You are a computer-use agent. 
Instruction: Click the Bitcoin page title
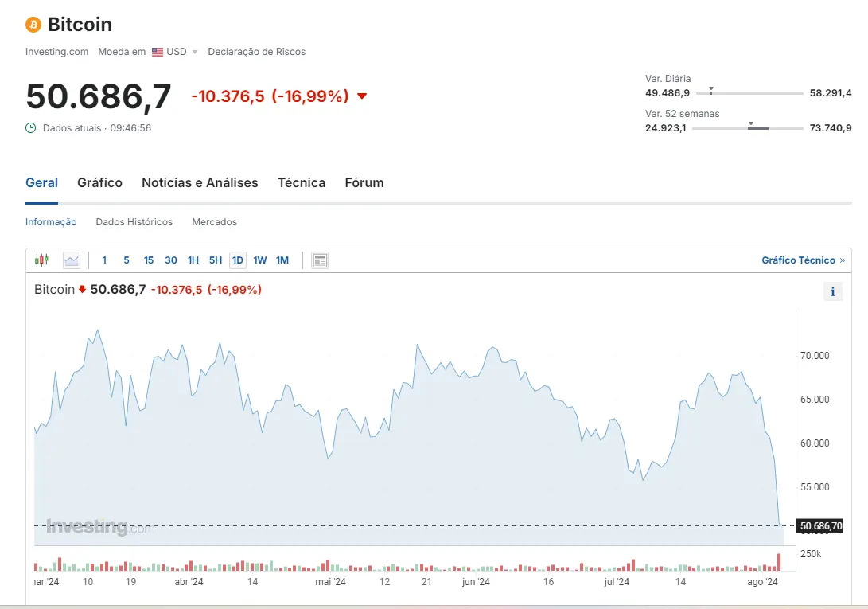click(x=80, y=25)
